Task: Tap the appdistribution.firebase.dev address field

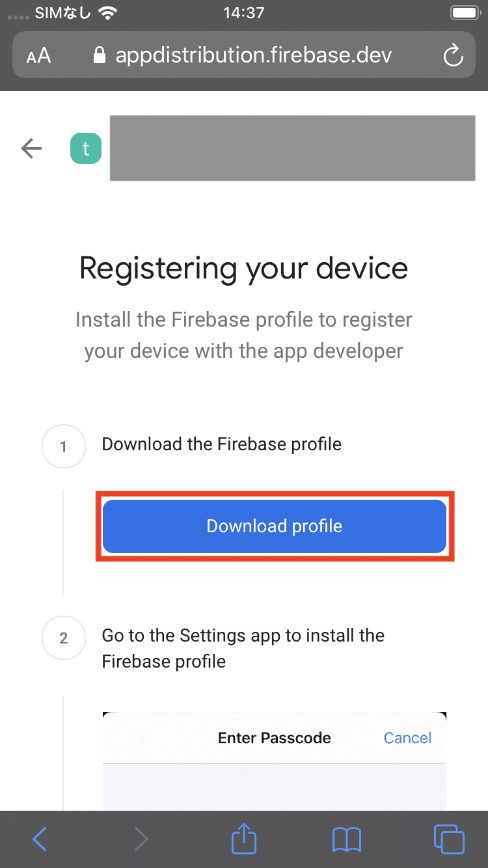Action: point(253,55)
